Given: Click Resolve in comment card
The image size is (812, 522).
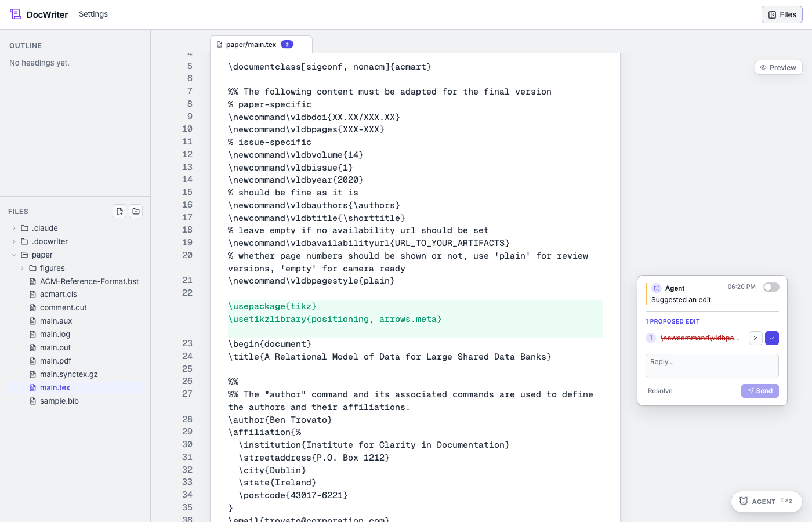Looking at the screenshot, I should (x=660, y=391).
